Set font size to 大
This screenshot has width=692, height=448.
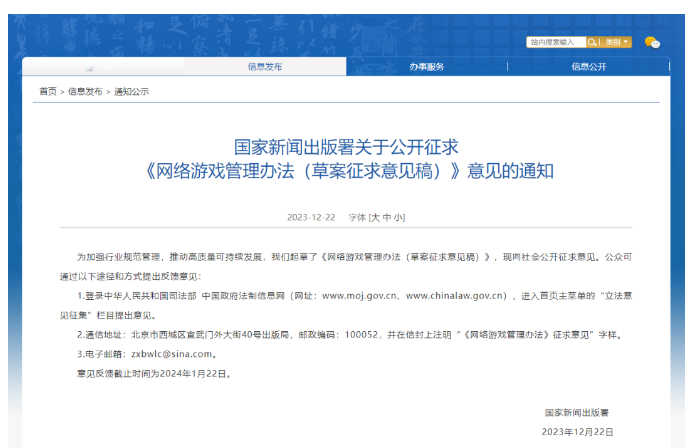(376, 217)
